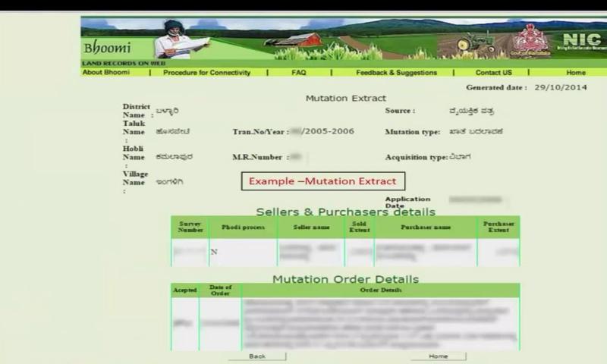This screenshot has width=607, height=364.
Task: Click the Phodi process column header
Action: pyautogui.click(x=243, y=227)
